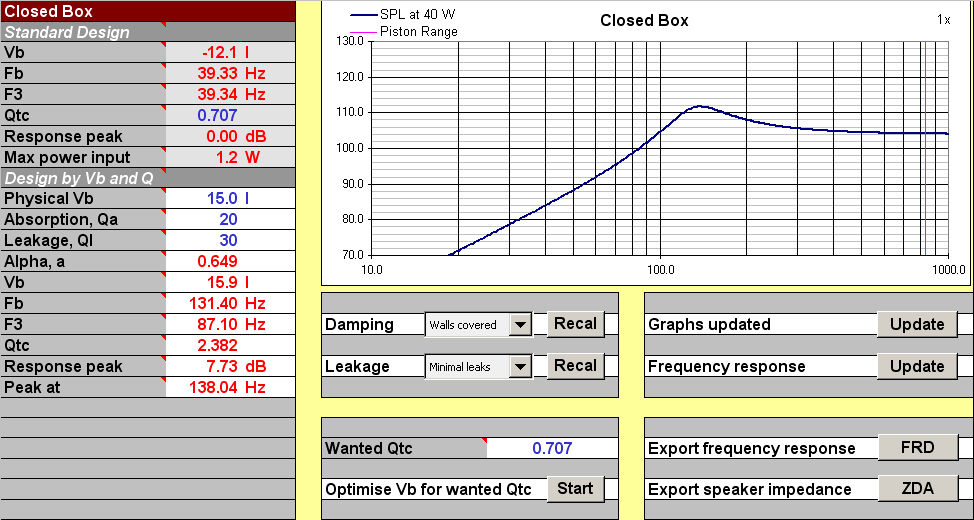Select the Standard Design Qtc 0.707 cell
The width and height of the screenshot is (974, 520).
tap(230, 115)
